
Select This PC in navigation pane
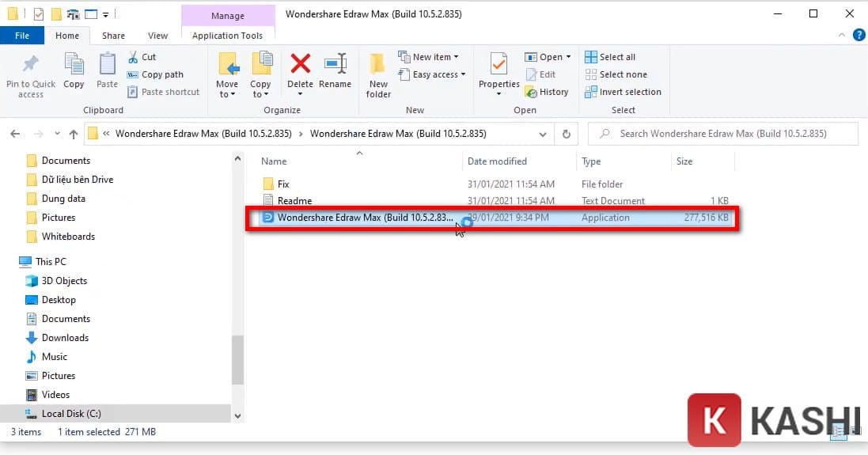51,261
